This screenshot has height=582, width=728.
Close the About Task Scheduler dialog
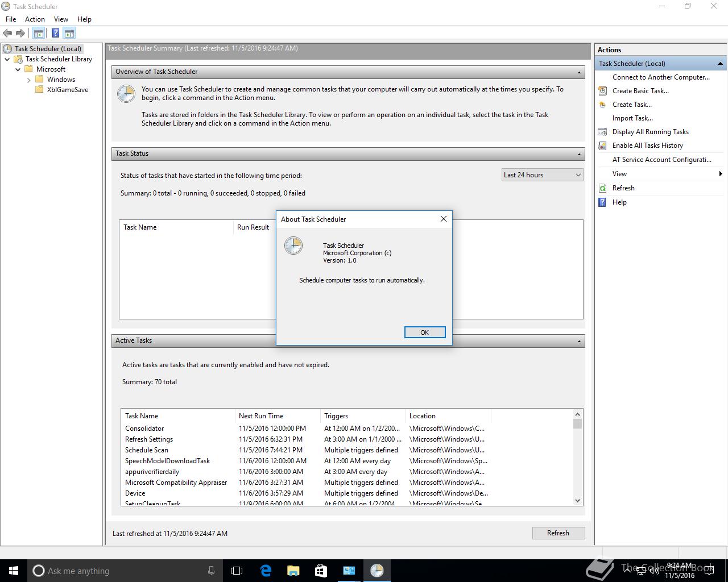[x=444, y=219]
